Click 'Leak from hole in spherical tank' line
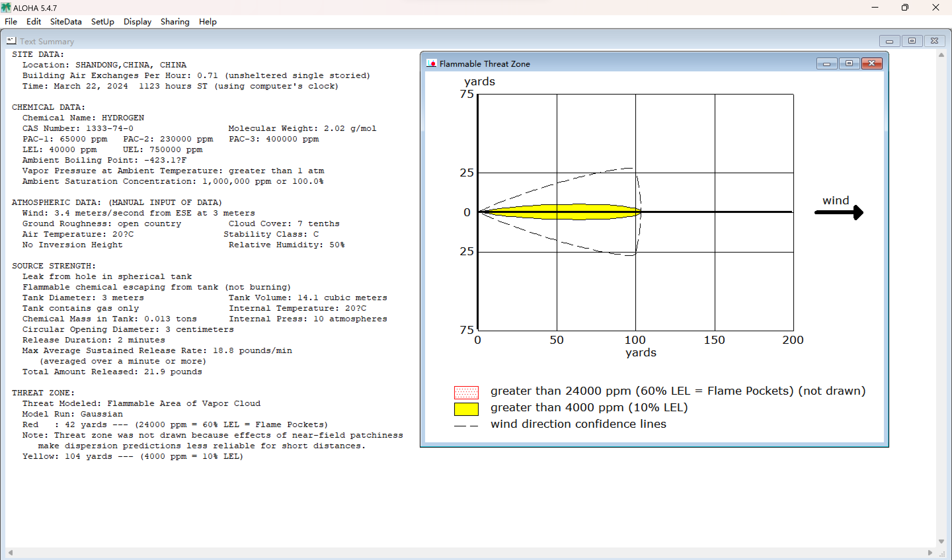The width and height of the screenshot is (952, 560). pos(107,277)
